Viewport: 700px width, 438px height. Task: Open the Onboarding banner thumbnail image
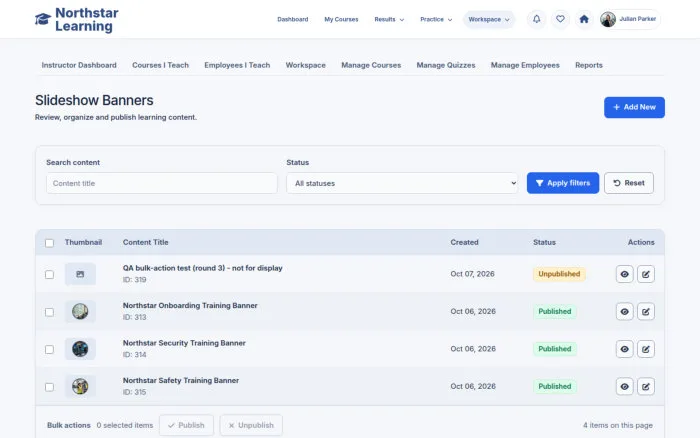[80, 311]
